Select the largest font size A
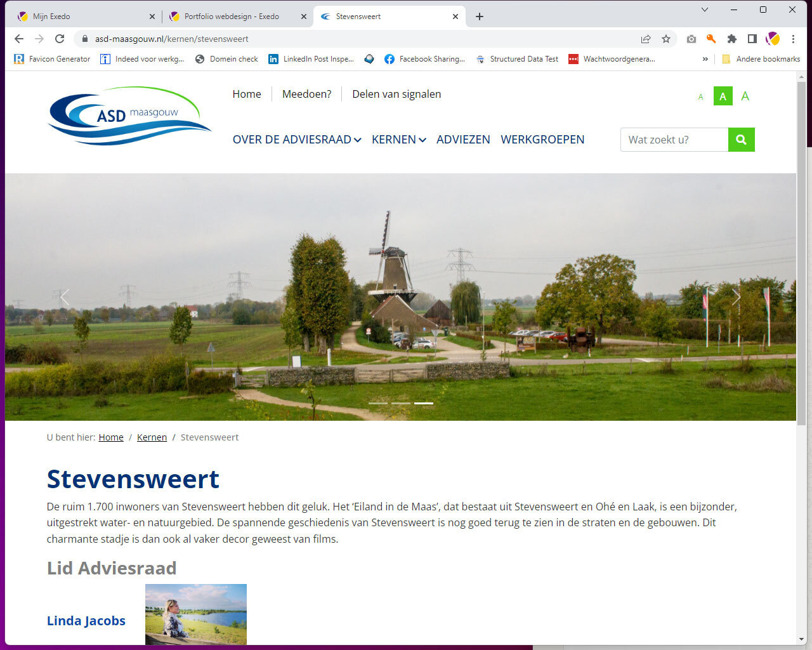Screen dimensions: 812x650 pyautogui.click(x=745, y=96)
